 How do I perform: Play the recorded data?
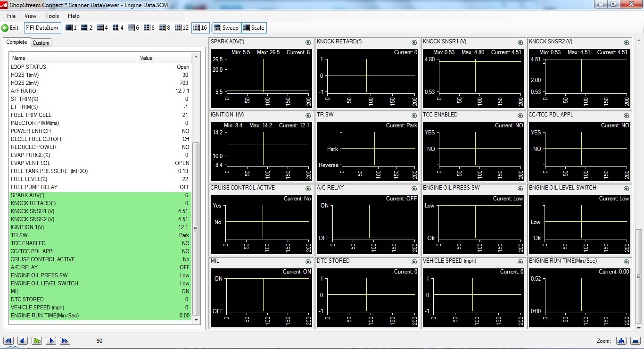(37, 341)
